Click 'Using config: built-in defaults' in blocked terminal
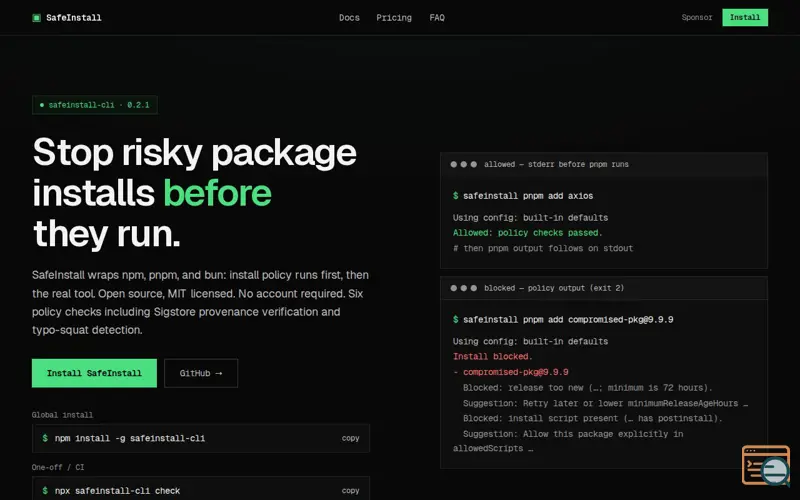Screen dimensions: 800x500 [x=530, y=341]
